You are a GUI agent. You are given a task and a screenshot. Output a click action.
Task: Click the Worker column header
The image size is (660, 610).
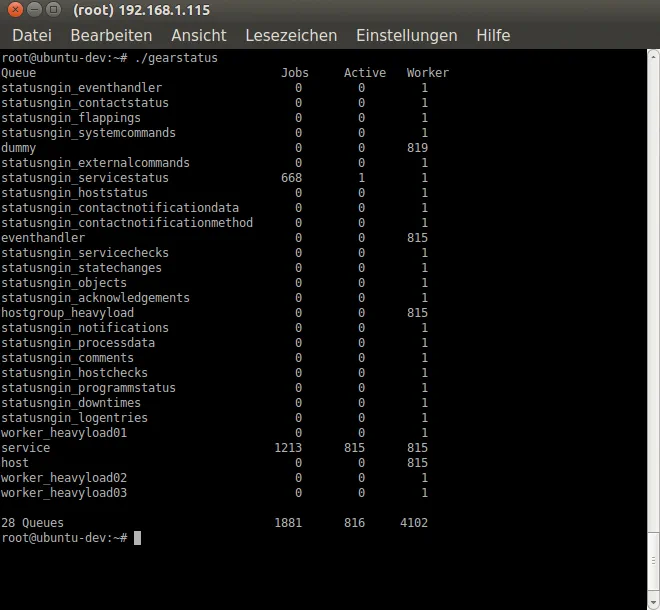point(428,73)
